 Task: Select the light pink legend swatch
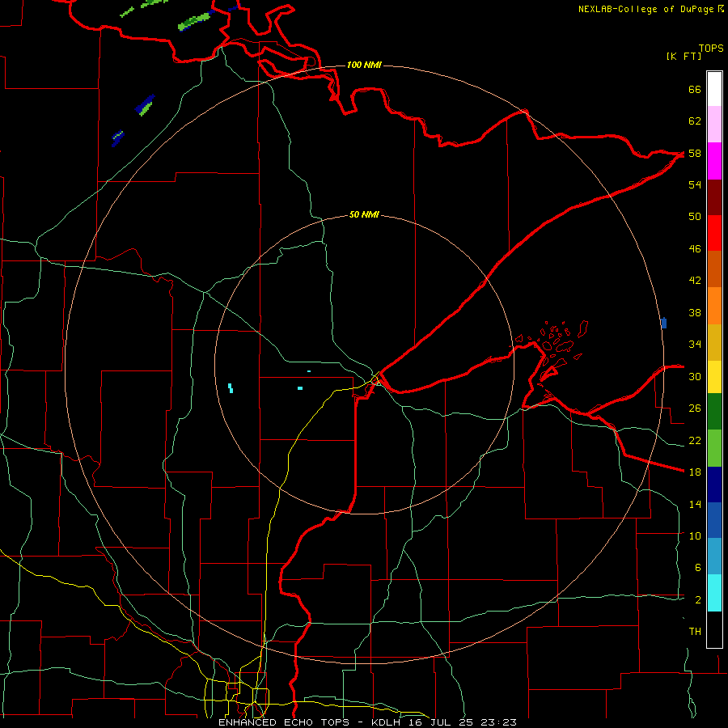(x=714, y=125)
